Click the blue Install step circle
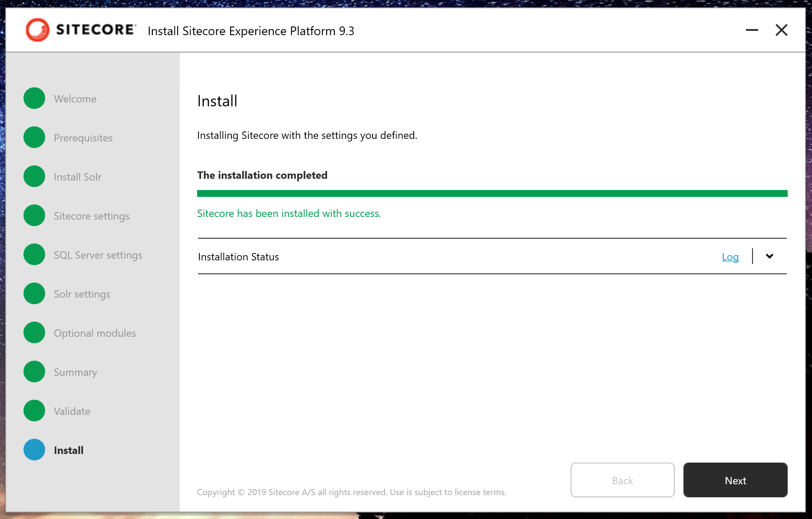812x519 pixels. pyautogui.click(x=34, y=450)
